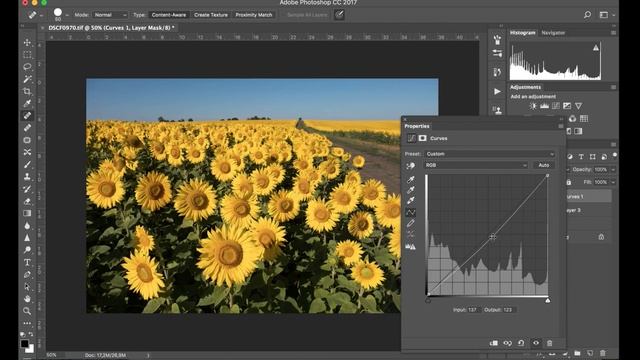This screenshot has width=640, height=360.
Task: Choose the Content-Aware type button
Action: [169, 15]
